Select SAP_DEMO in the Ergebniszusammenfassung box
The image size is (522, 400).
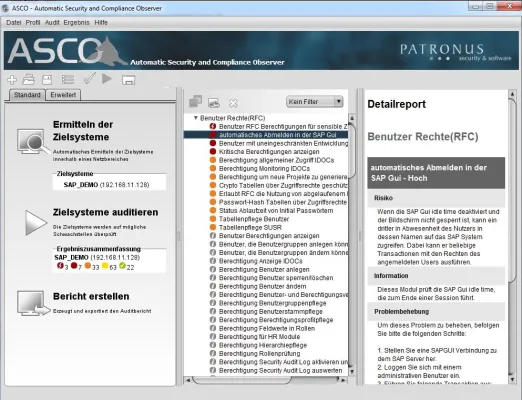coord(97,257)
